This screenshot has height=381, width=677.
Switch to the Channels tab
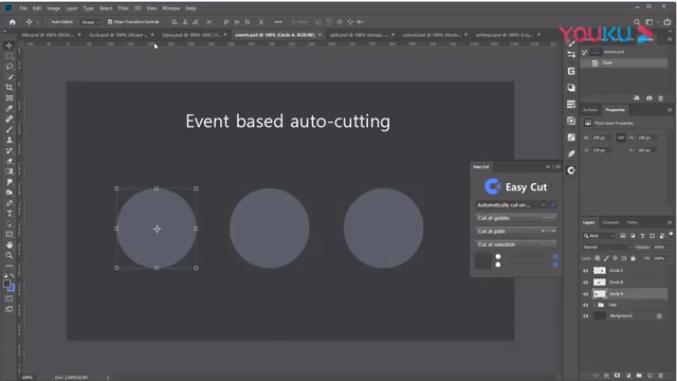click(x=611, y=222)
